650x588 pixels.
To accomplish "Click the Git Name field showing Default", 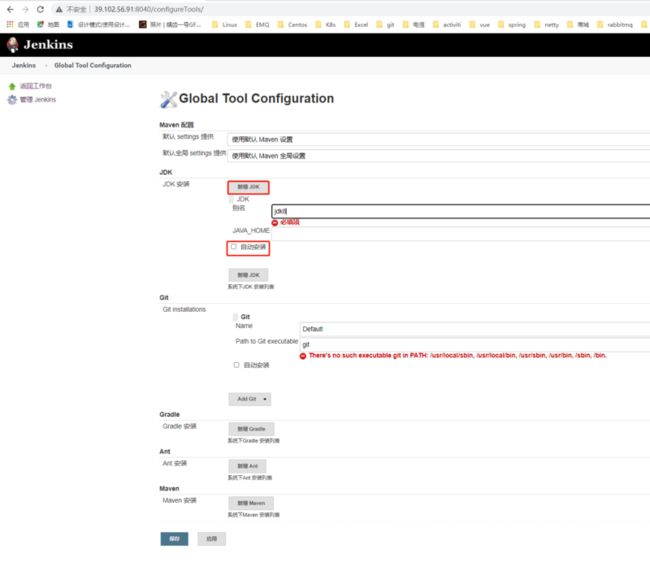I will (475, 329).
